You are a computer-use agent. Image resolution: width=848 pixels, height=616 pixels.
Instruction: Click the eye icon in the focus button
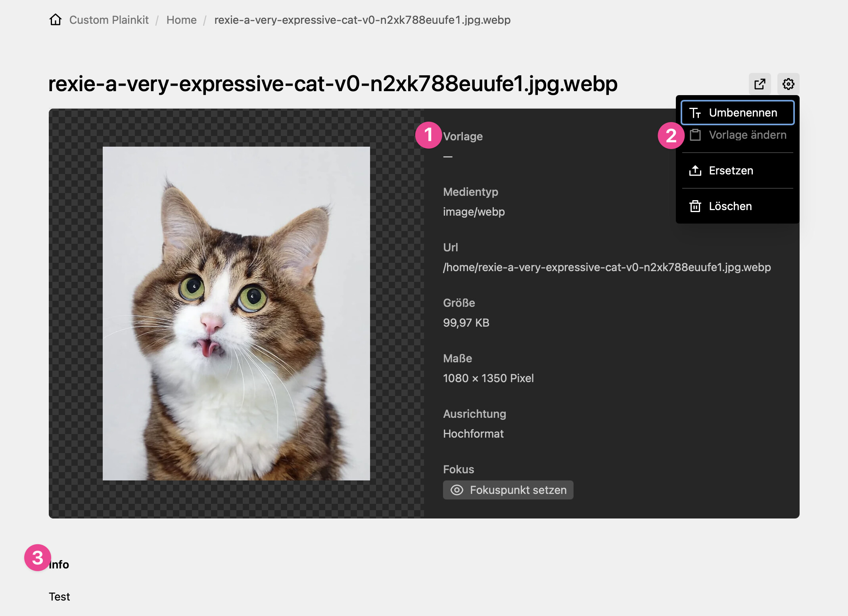tap(457, 490)
